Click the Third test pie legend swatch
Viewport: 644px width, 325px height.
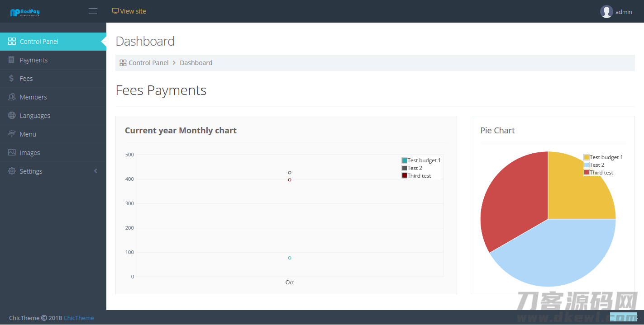[587, 173]
